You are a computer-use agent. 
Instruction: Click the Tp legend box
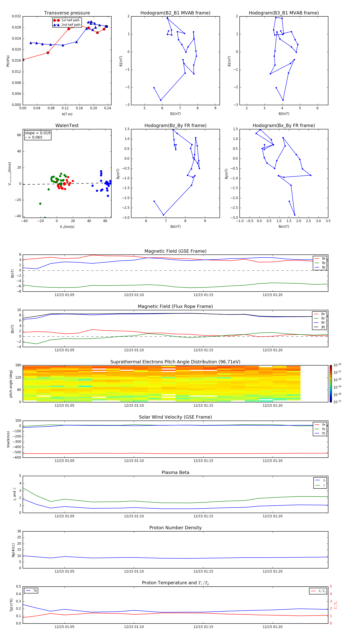31,591
